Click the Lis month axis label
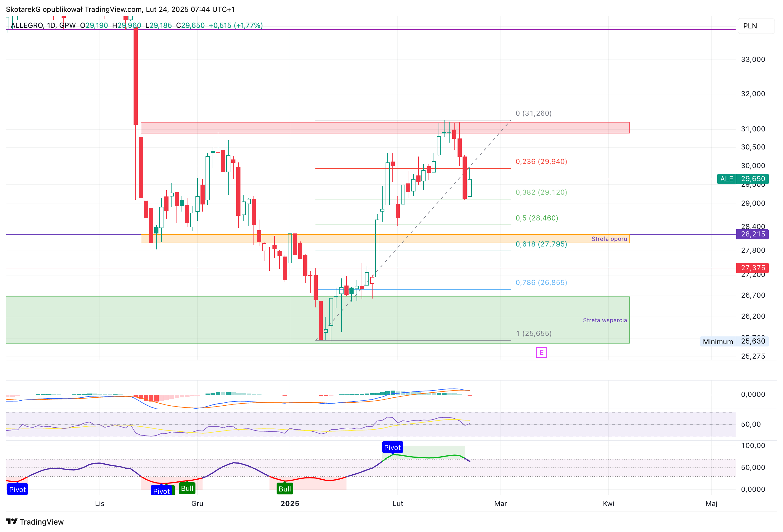Screen dimensions: 783x532 (100, 503)
